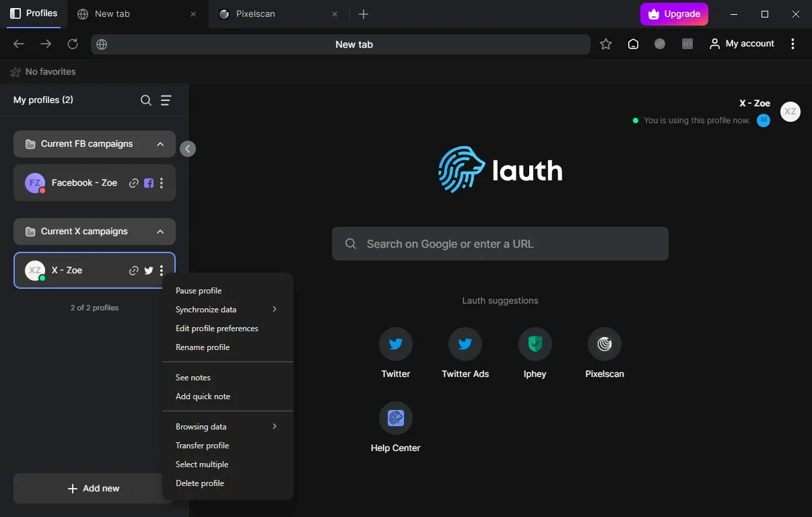Open three-dot menu for Facebook - Zoe
Screen dimensions: 812x517
[x=162, y=183]
